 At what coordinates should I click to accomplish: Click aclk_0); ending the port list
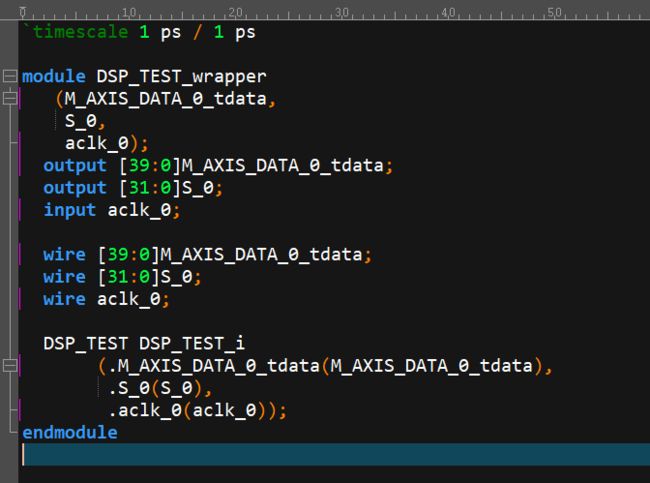tap(107, 143)
